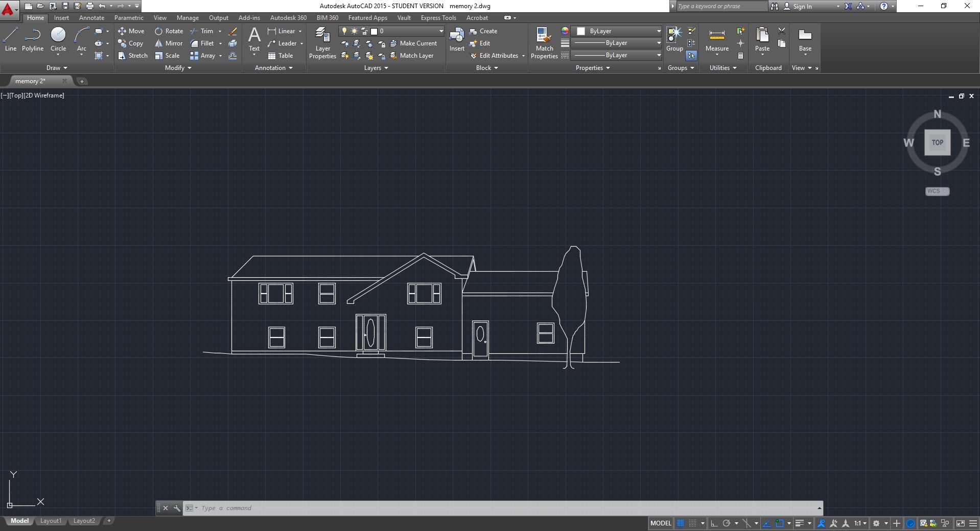Click the Cut scissors icon in Clipboard panel
Screen dimensions: 980x531
tap(782, 31)
